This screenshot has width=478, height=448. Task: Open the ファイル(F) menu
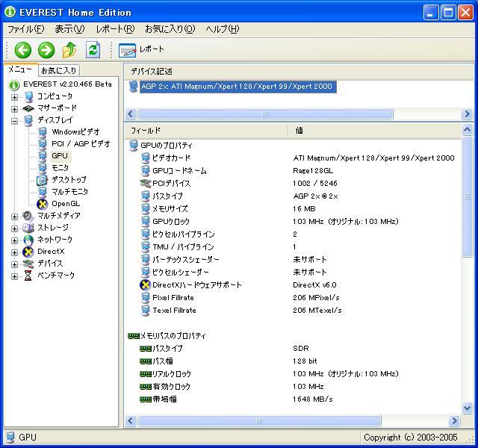pos(26,29)
